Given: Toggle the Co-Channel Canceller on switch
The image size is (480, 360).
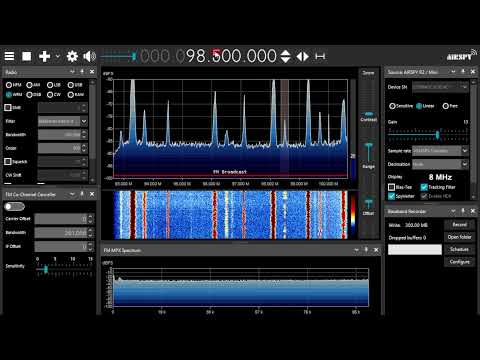Looking at the screenshot, I should (14, 207).
